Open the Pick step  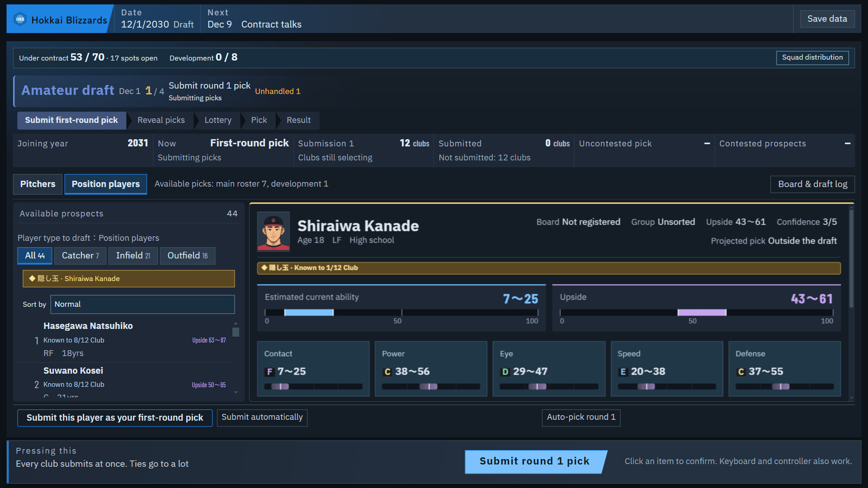[259, 120]
